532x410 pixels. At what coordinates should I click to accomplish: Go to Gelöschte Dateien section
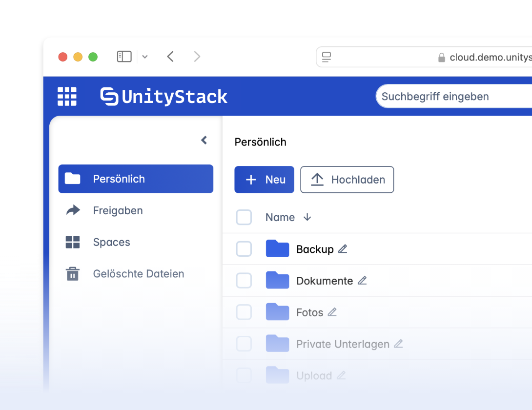coord(138,274)
